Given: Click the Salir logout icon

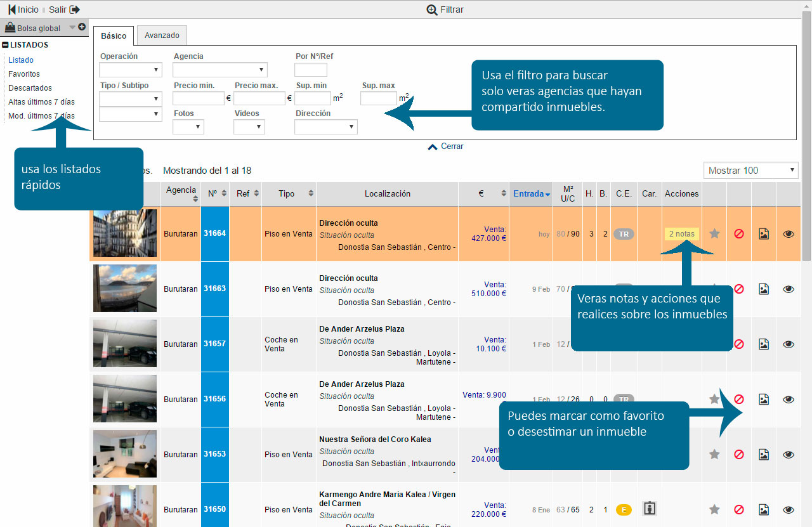Looking at the screenshot, I should tap(75, 10).
